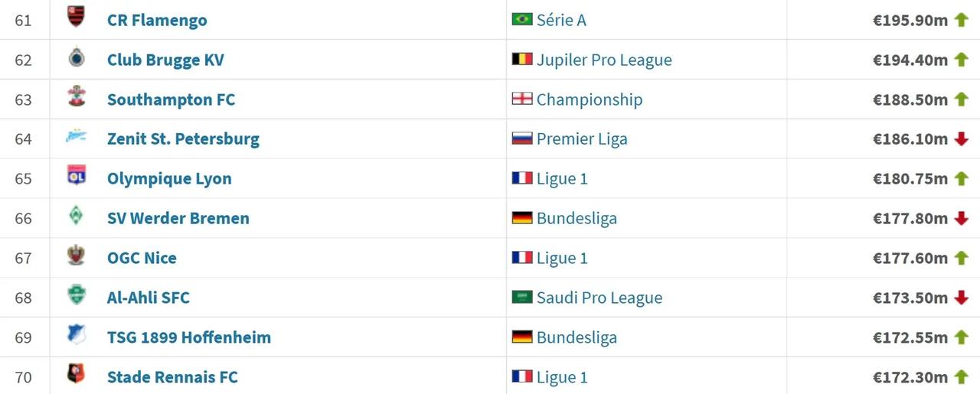Click the SV Werder Bremen crest

click(x=76, y=217)
